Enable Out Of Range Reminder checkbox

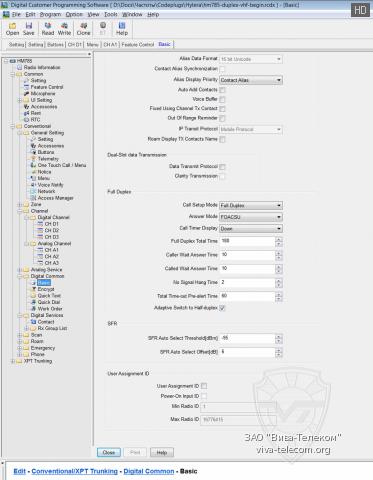(222, 118)
